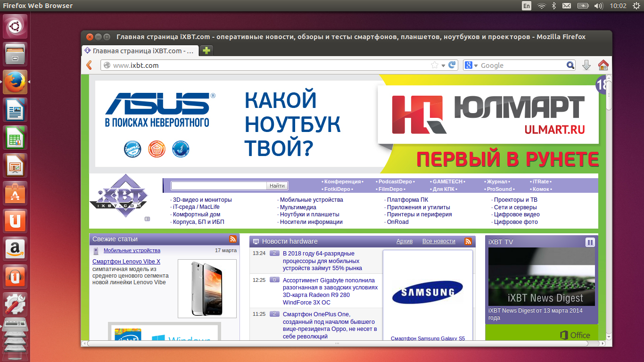Open Ubuntu Dash home launcher
Screen dimensions: 644x362
point(16,26)
